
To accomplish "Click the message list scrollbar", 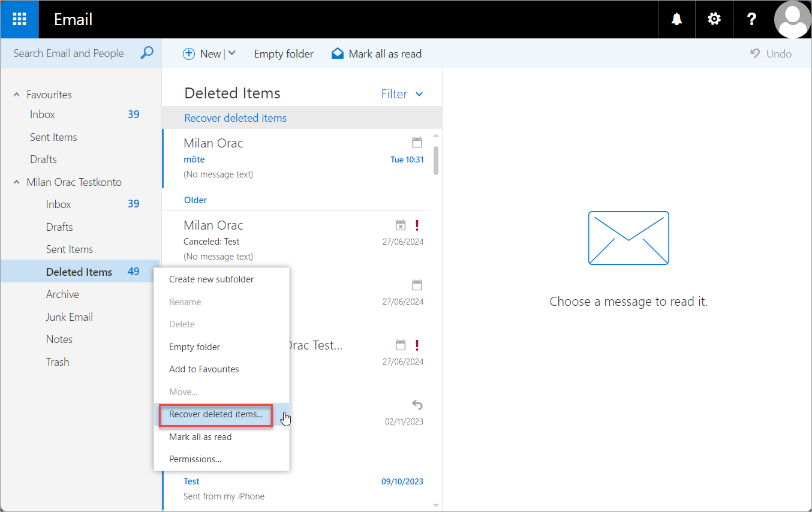I will click(x=436, y=161).
